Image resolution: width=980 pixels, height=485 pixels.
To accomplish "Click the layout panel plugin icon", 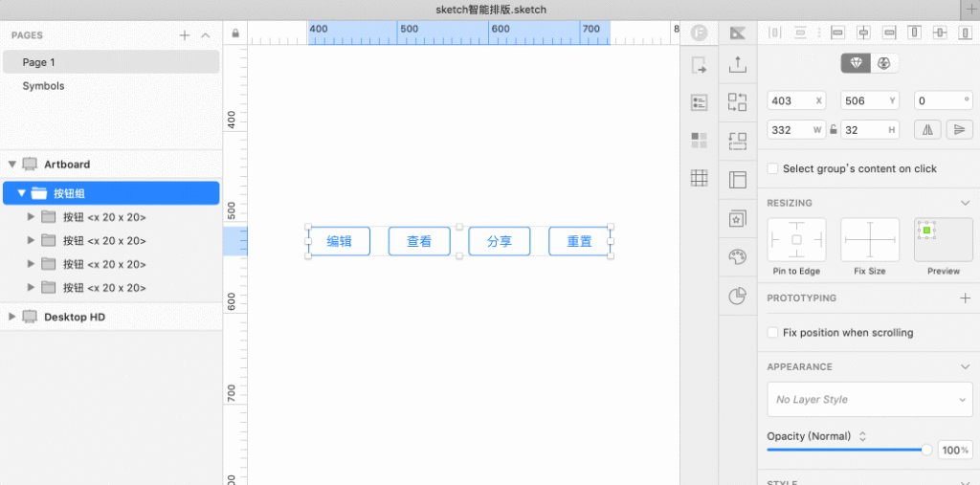I will pos(738,180).
